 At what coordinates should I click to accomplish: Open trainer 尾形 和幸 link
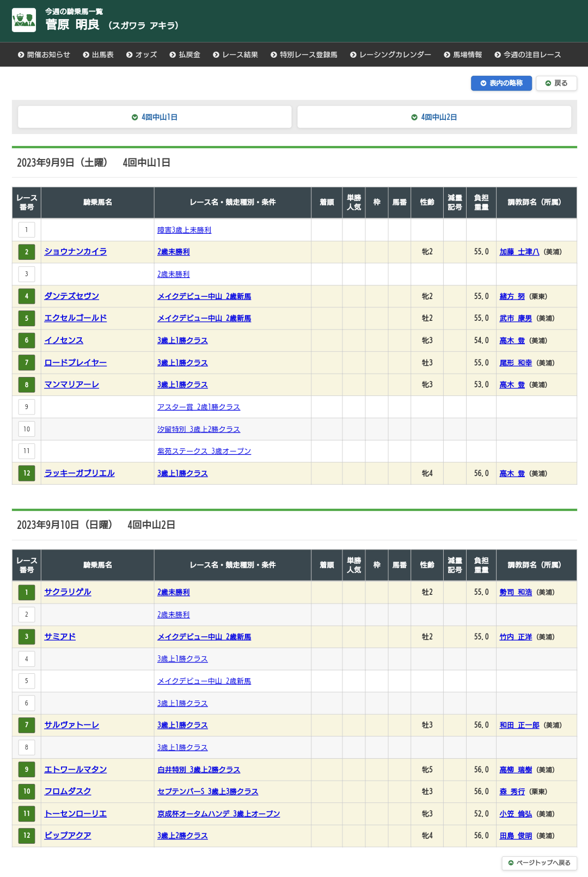click(516, 363)
